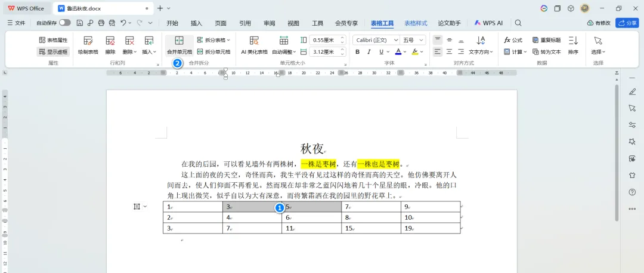This screenshot has height=273, width=644.
Task: Open the 论文助手 (Thesis assistant) tab
Action: click(450, 23)
